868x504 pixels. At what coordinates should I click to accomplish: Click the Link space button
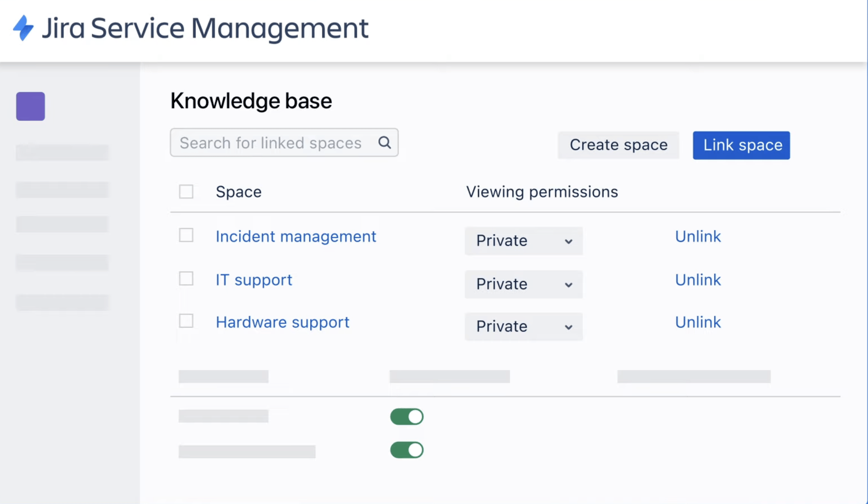(741, 145)
